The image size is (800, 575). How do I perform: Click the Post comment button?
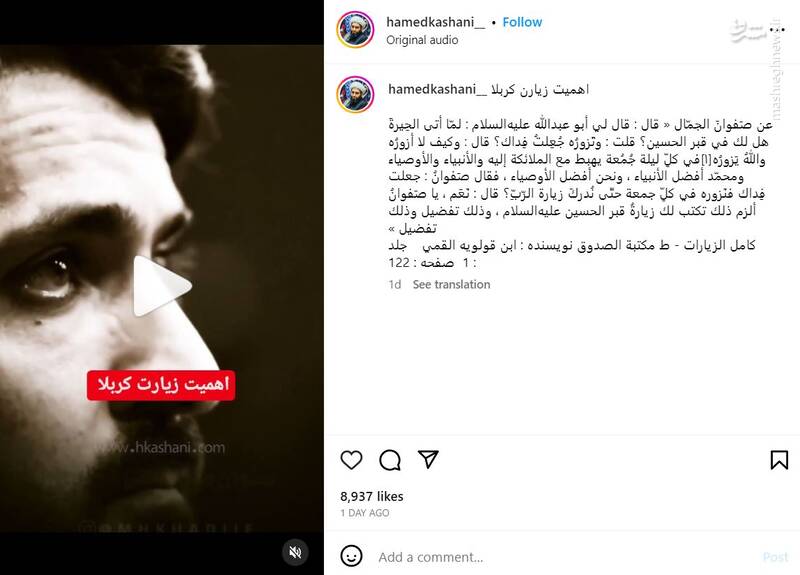click(x=775, y=557)
